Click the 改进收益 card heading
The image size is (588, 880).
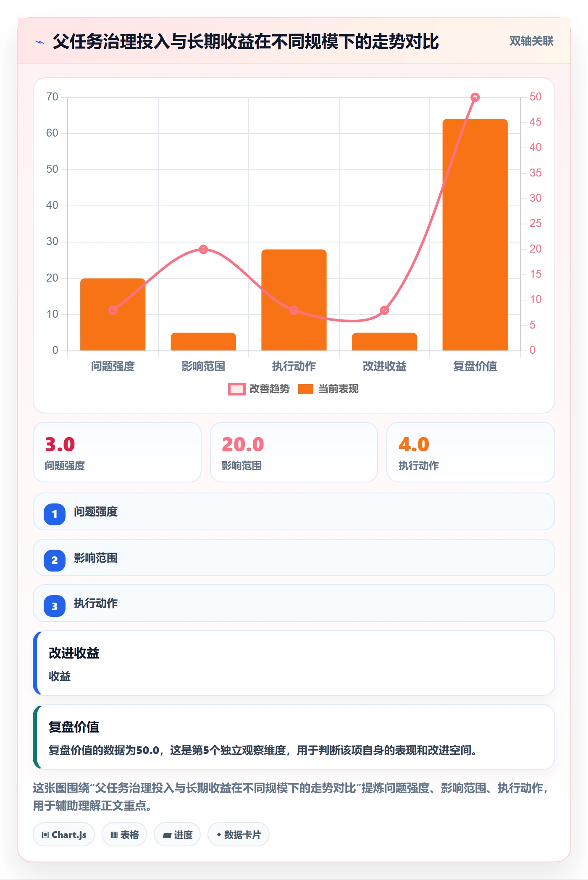pyautogui.click(x=74, y=653)
